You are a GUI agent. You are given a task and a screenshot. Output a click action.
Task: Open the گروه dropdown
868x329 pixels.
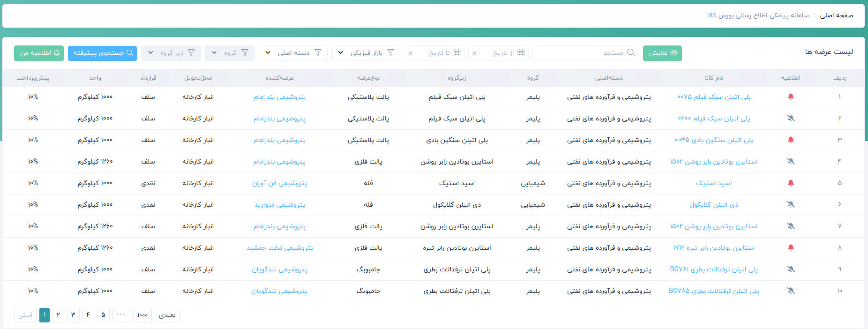click(x=230, y=53)
